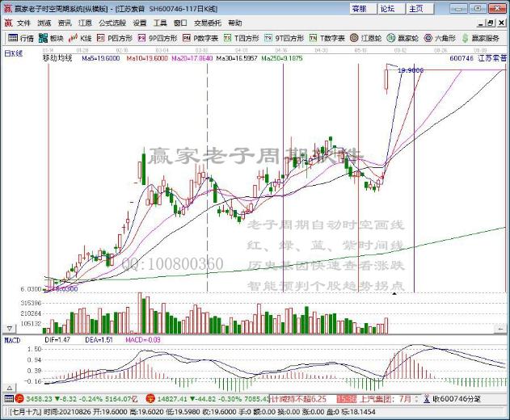The image size is (510, 420).
Task: Open the 江恩 menu
Action: tap(85, 23)
